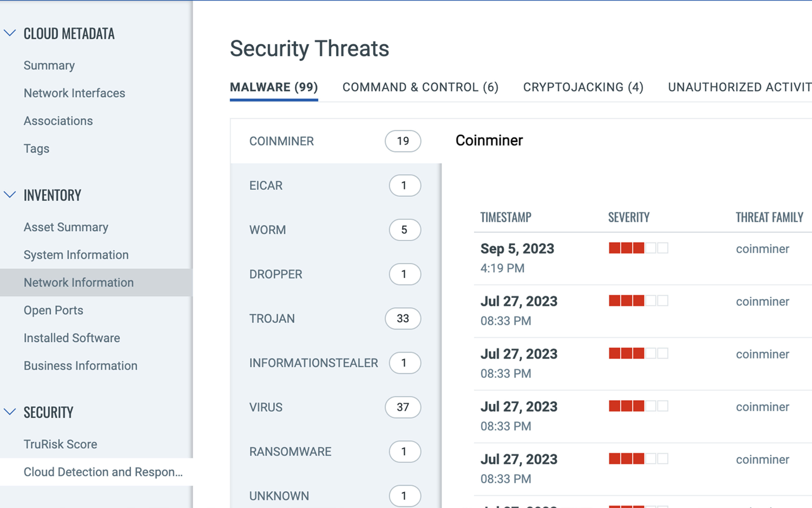Sort by the Timestamp column header
This screenshot has width=812, height=508.
(505, 217)
